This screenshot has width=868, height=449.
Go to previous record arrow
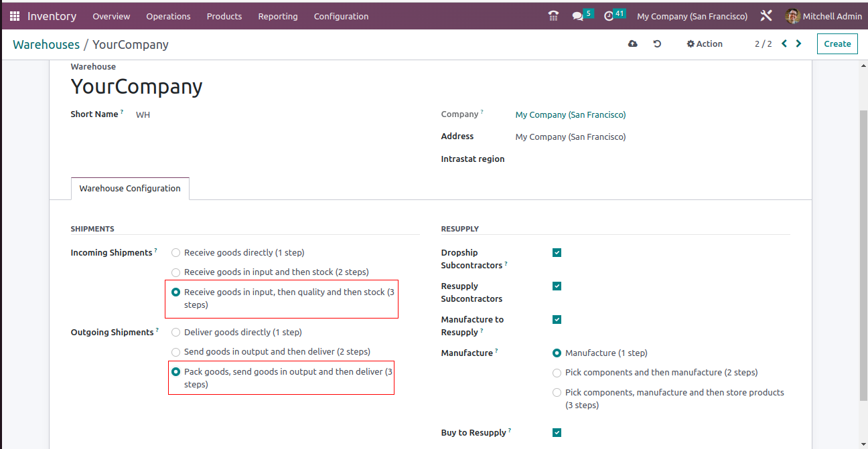[784, 44]
